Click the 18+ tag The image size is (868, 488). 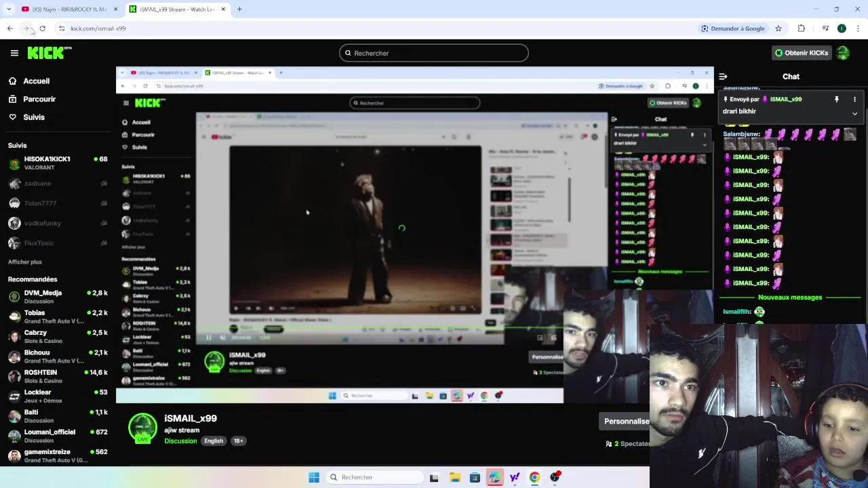click(238, 441)
